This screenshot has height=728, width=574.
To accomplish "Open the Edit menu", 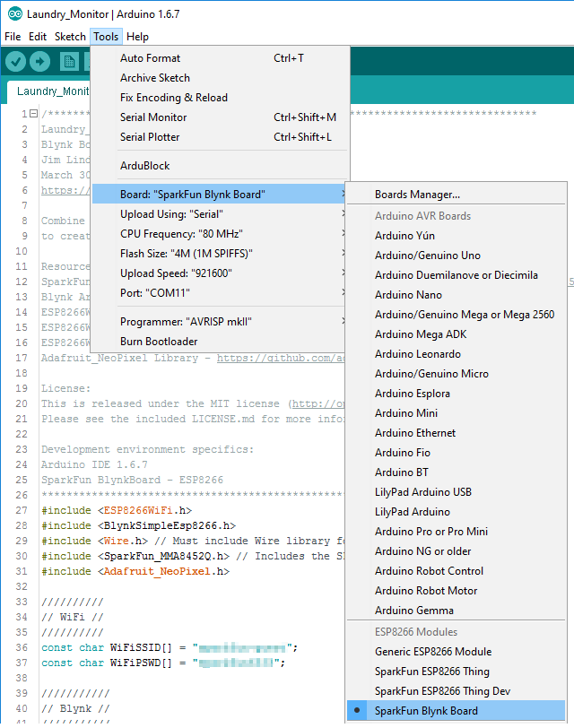I will click(38, 37).
